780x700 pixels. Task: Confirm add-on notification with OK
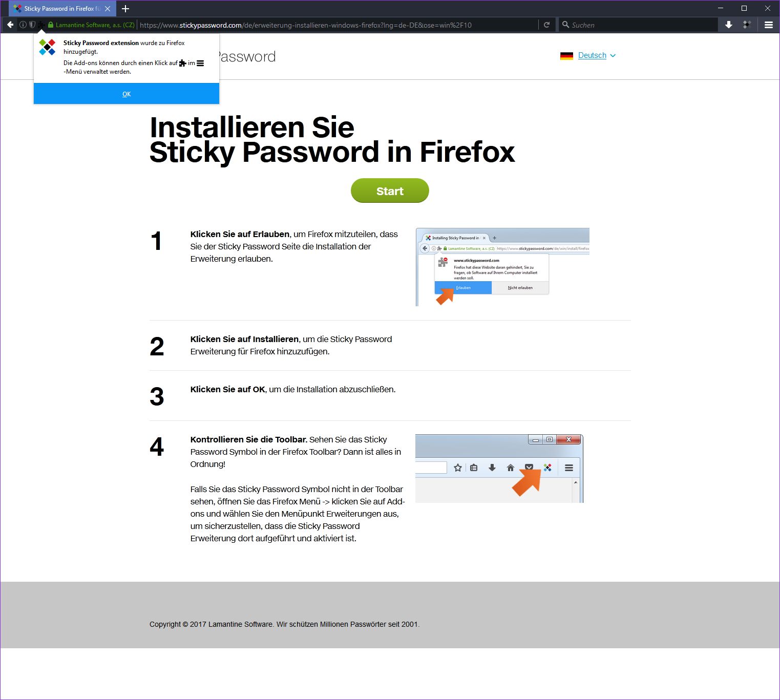127,94
